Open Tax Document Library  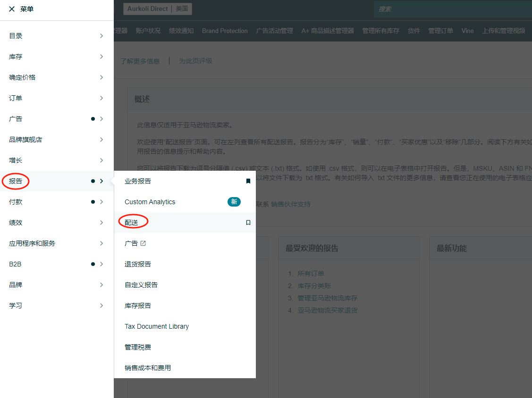coord(157,326)
